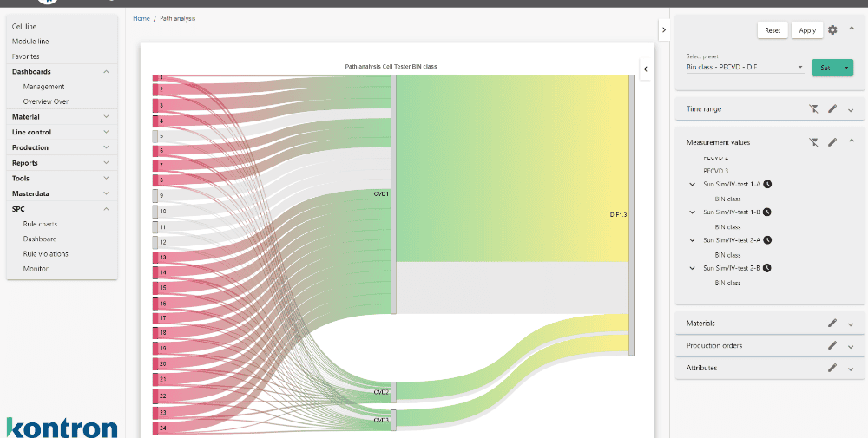868x438 pixels.
Task: Collapse the Measurement values section
Action: (x=852, y=141)
